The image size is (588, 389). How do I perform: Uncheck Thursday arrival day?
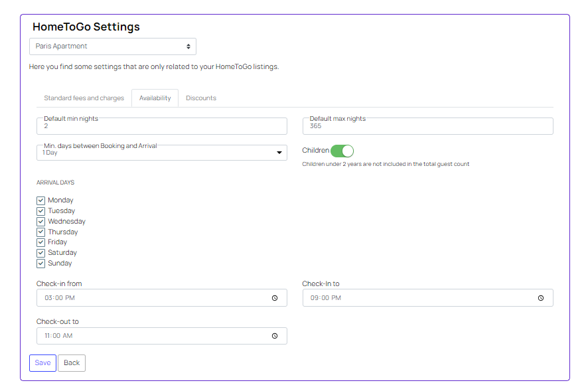41,232
